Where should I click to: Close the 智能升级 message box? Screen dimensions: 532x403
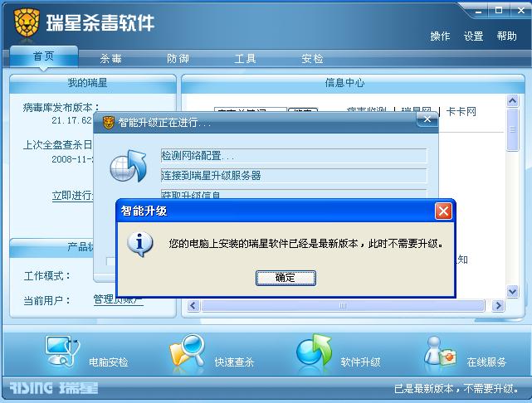pos(443,211)
